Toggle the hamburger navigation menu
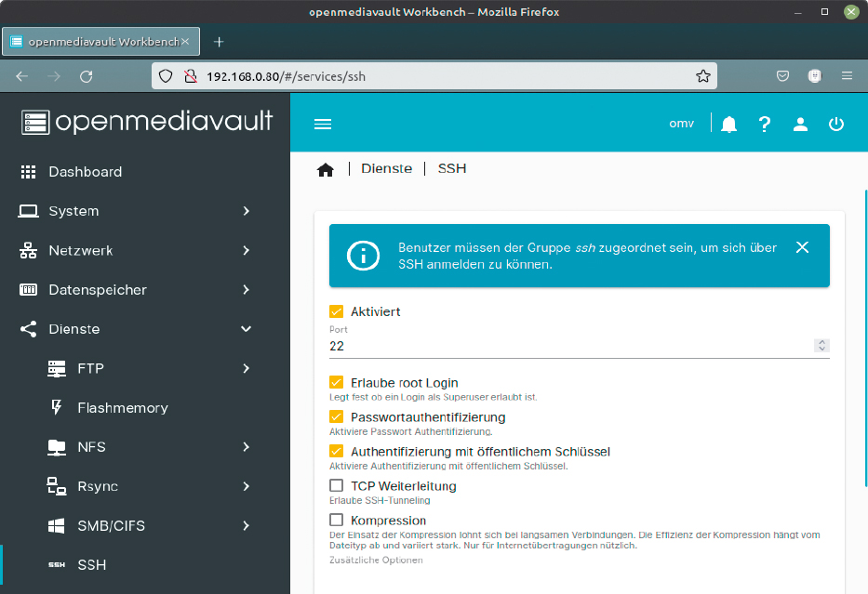The width and height of the screenshot is (868, 594). [x=323, y=124]
